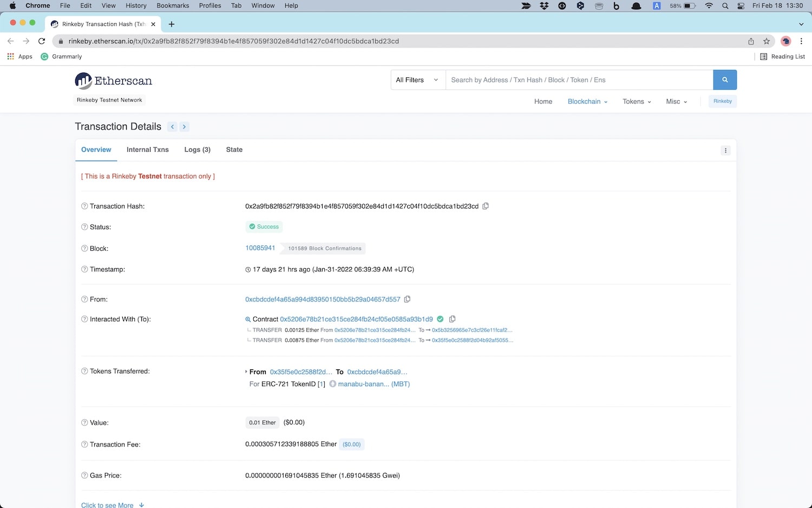Switch to the Internal Txns tab
The image size is (812, 508).
pyautogui.click(x=148, y=149)
